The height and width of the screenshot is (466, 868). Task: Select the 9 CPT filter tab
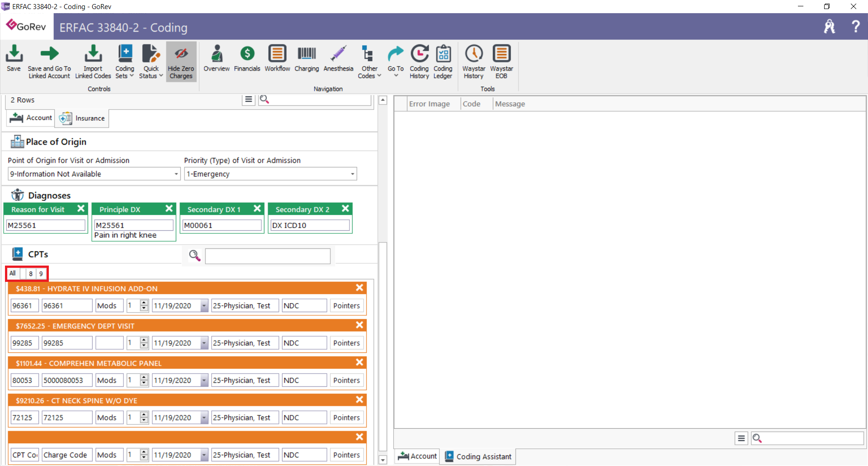pos(41,273)
